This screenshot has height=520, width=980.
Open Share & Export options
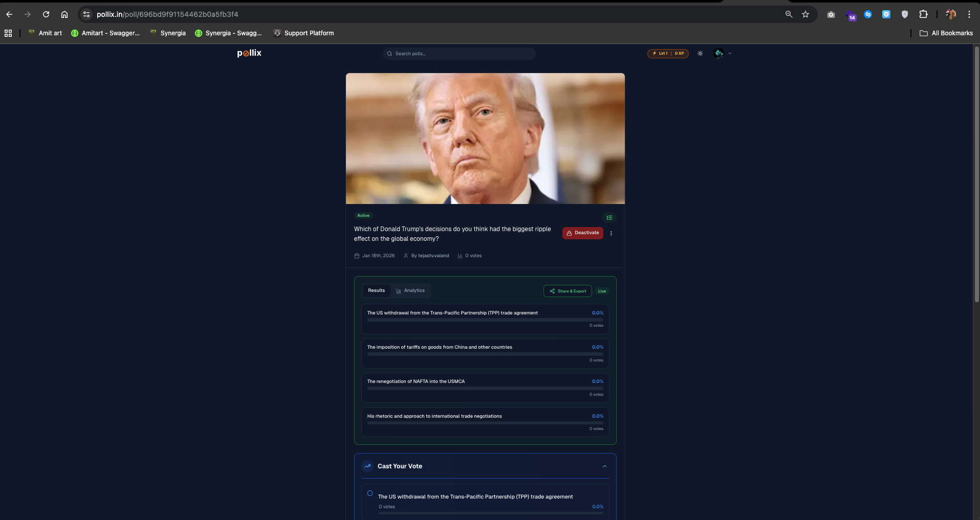pyautogui.click(x=568, y=291)
